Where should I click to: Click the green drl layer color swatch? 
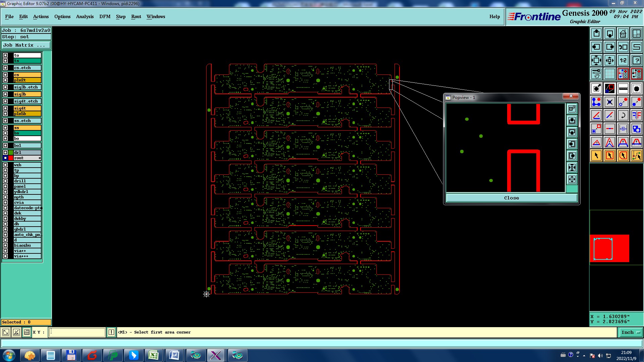pos(11,153)
